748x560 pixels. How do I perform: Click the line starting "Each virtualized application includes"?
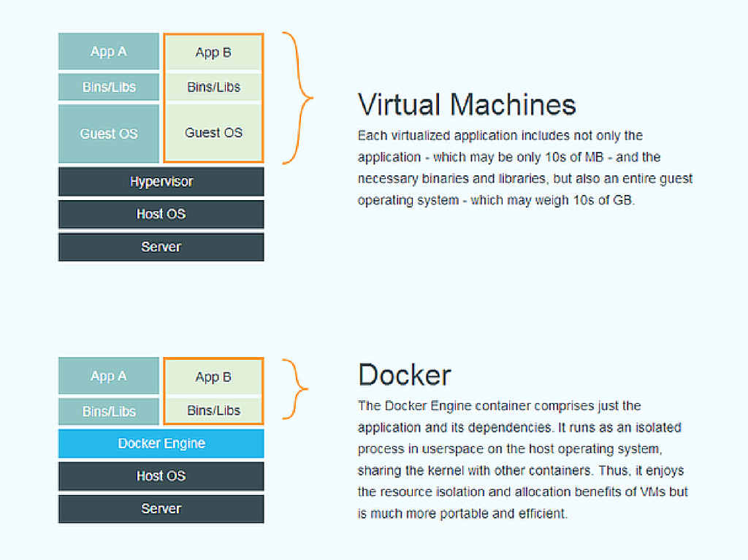click(500, 136)
